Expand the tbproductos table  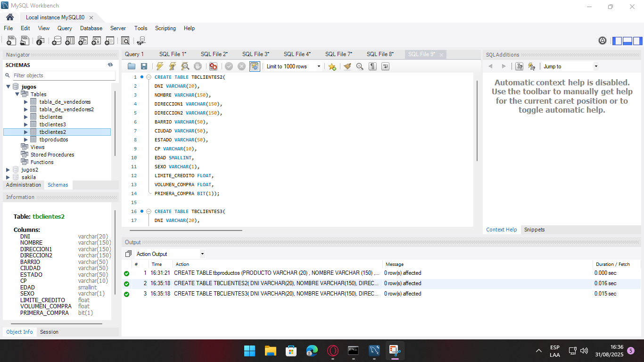26,140
